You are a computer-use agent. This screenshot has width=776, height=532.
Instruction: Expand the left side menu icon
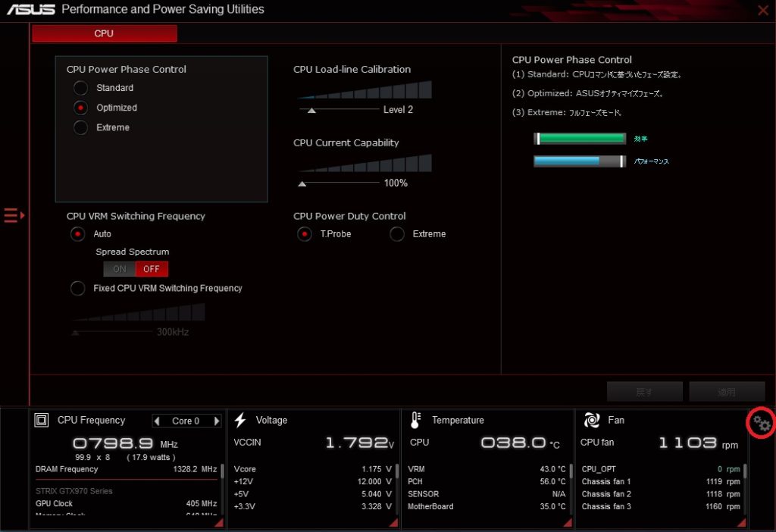pyautogui.click(x=14, y=215)
